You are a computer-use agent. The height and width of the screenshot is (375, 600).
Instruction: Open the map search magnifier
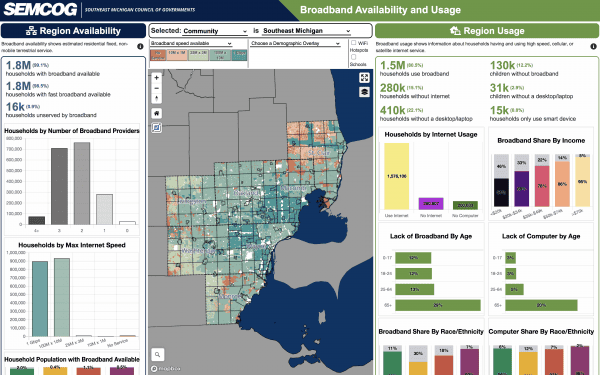pyautogui.click(x=158, y=355)
